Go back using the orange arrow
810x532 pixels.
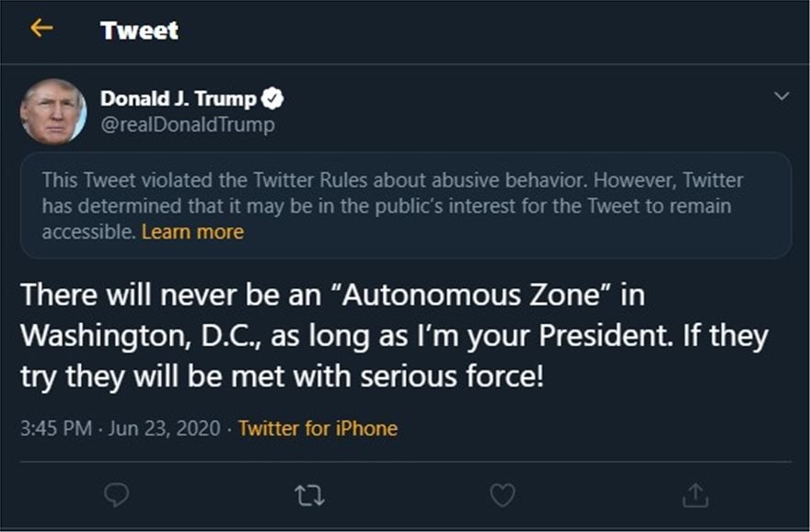pos(41,29)
